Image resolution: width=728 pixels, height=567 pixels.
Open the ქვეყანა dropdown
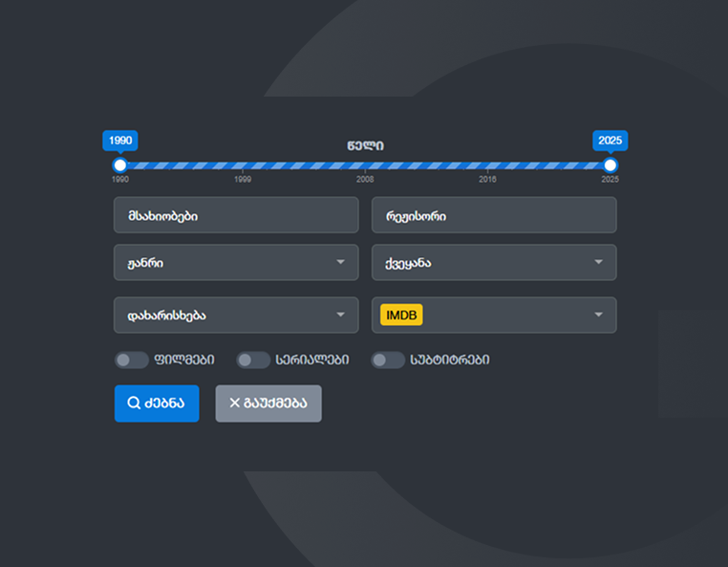point(493,262)
